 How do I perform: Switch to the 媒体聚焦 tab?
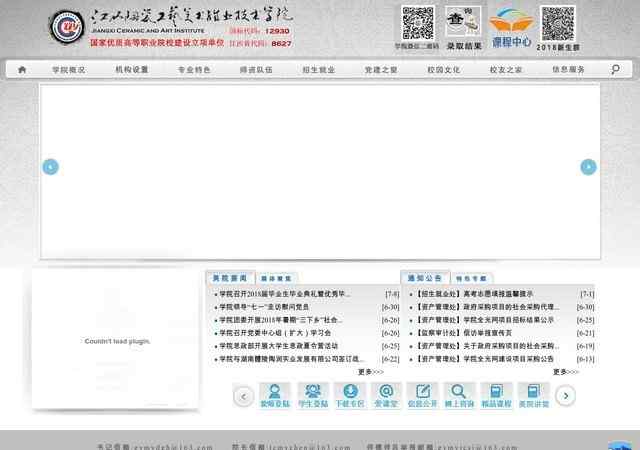point(276,278)
